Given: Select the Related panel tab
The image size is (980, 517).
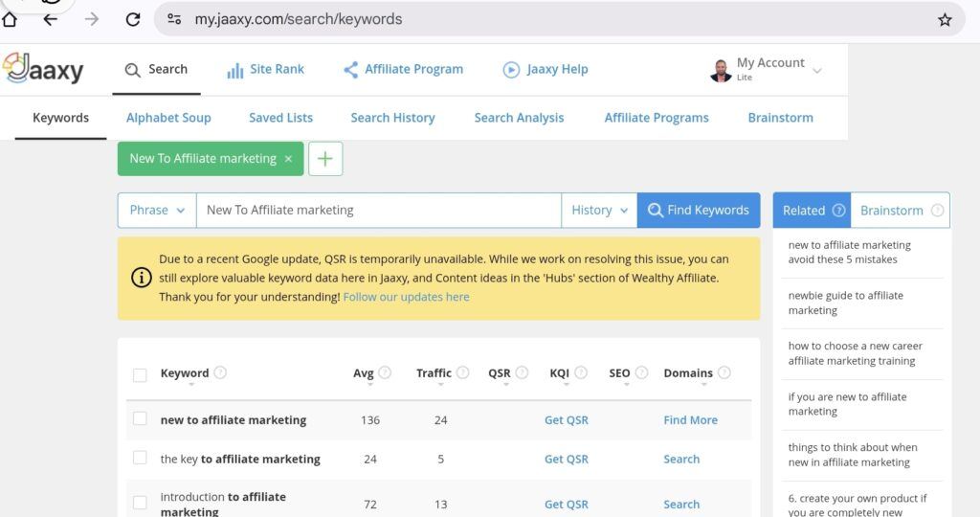Looking at the screenshot, I should pyautogui.click(x=812, y=211).
